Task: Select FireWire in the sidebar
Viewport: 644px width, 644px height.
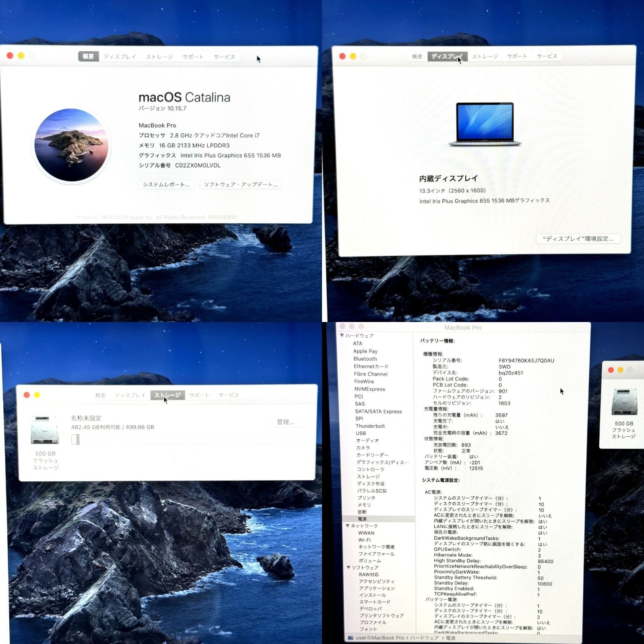Action: (x=364, y=382)
